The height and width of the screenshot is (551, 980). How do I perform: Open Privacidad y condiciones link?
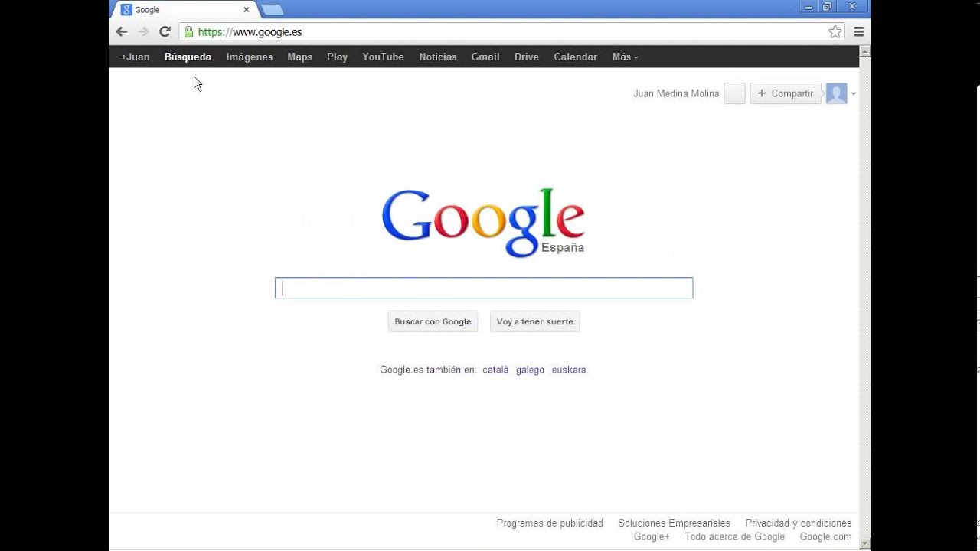click(799, 523)
